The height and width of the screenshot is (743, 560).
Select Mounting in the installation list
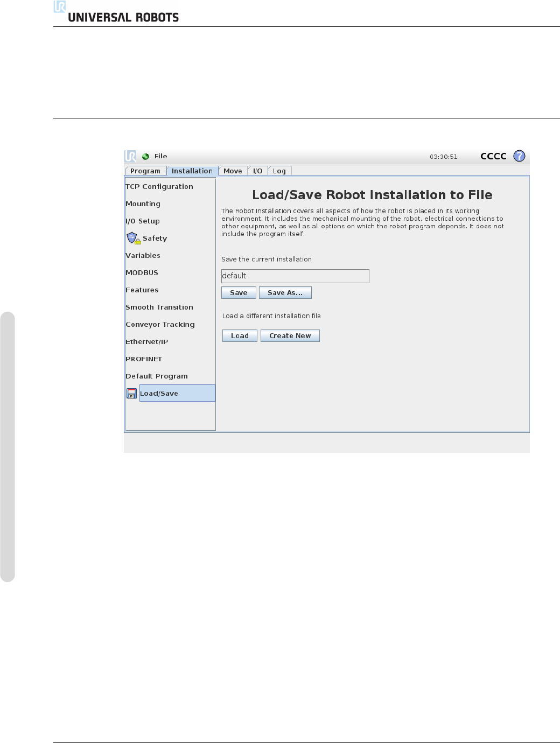coord(143,204)
